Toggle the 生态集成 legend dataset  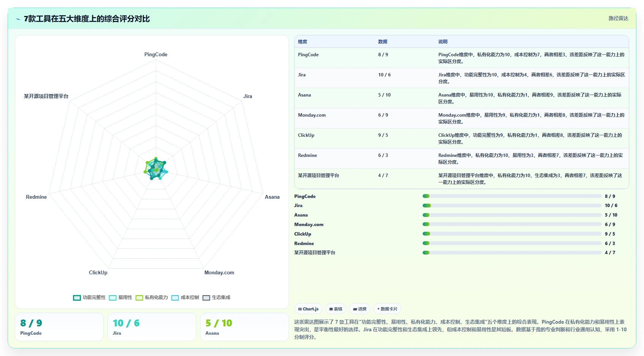pos(216,297)
